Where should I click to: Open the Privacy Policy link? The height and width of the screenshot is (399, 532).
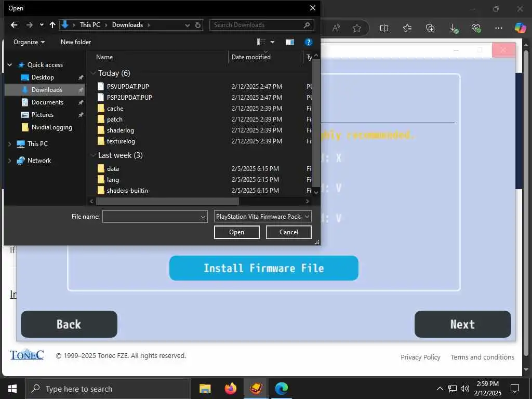420,357
